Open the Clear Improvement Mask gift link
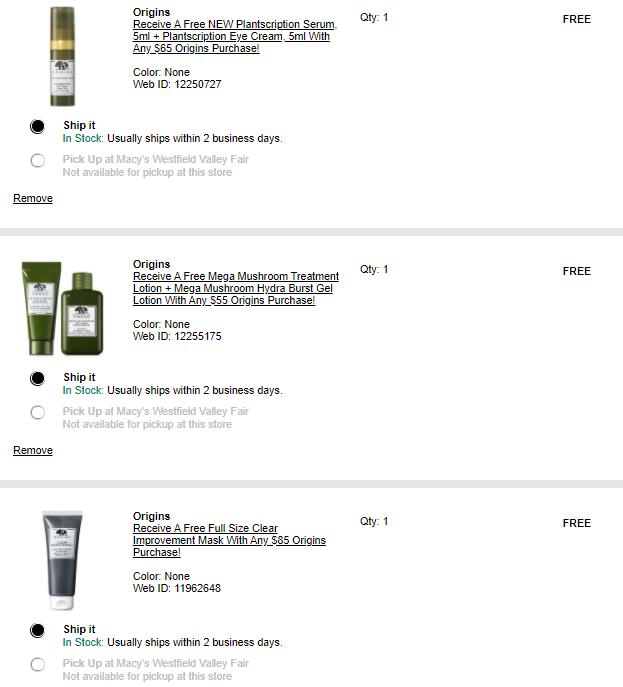The width and height of the screenshot is (623, 687). [x=229, y=540]
